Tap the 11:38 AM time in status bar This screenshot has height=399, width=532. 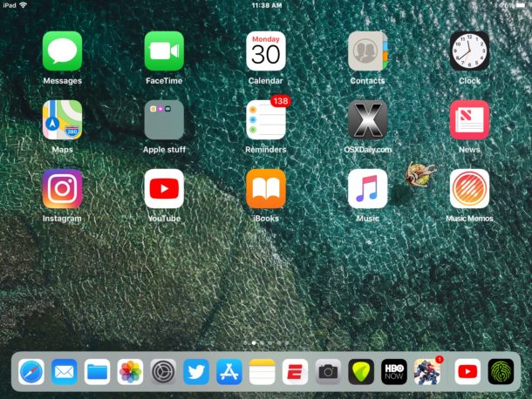coord(267,5)
